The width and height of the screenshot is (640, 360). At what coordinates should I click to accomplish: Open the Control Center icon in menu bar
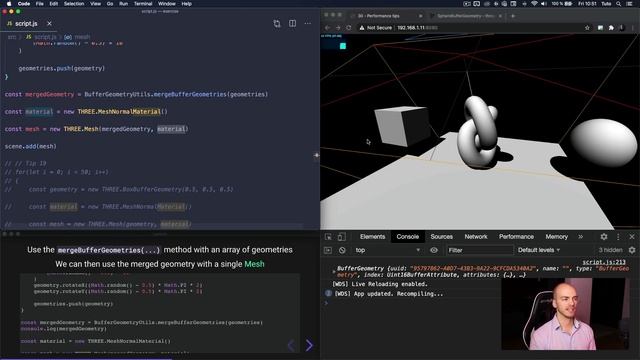629,4
